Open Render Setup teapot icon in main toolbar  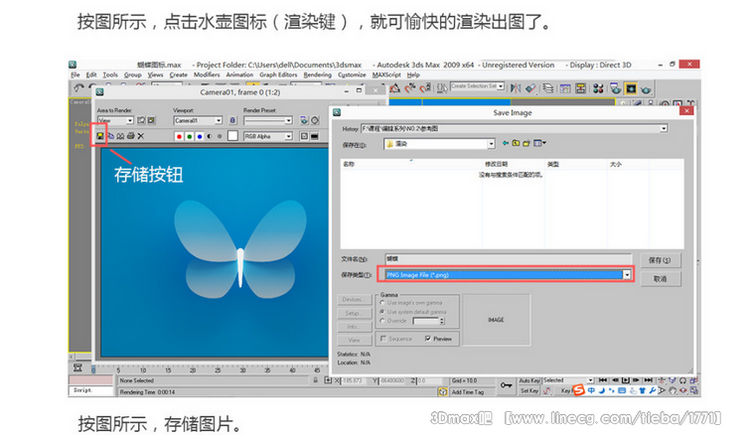coord(616,88)
